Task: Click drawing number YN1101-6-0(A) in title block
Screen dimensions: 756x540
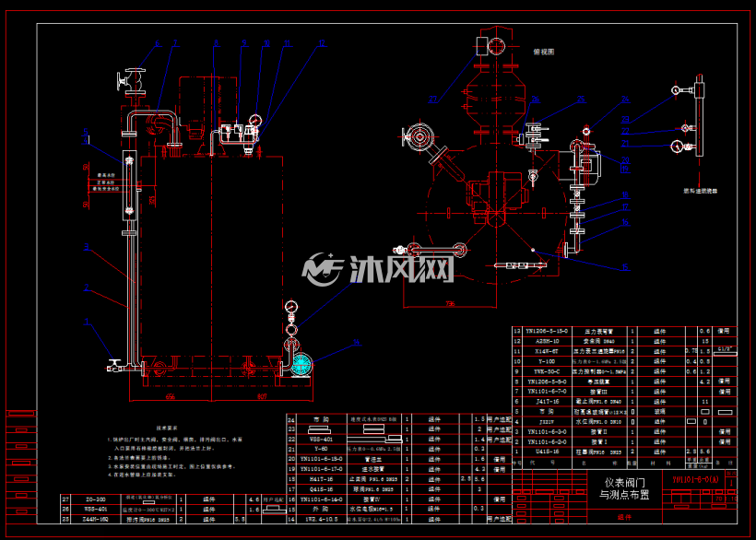Action: click(695, 479)
